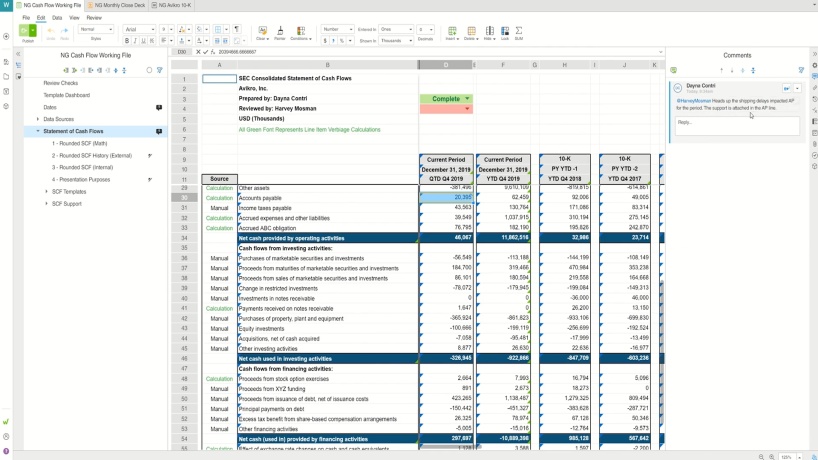
Task: Click the SUM sigma icon
Action: [x=519, y=31]
